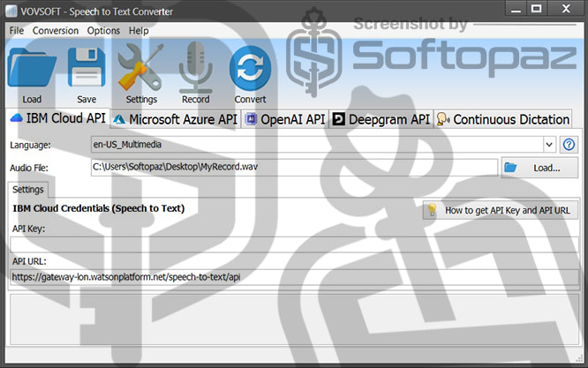The height and width of the screenshot is (368, 588).
Task: Open the Help menu
Action: pyautogui.click(x=139, y=31)
